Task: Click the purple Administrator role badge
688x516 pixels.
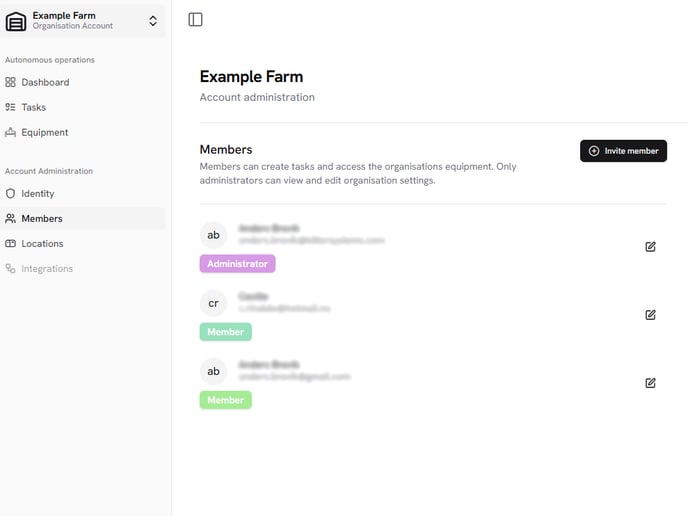Action: tap(237, 264)
